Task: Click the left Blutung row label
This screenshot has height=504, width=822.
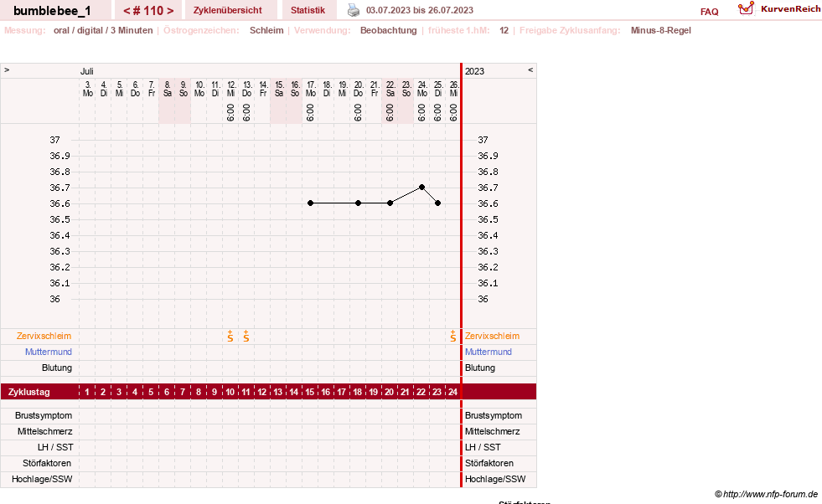Action: pos(57,368)
